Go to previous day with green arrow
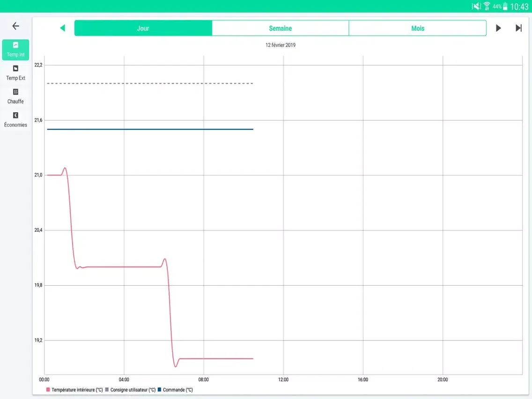 [x=62, y=28]
